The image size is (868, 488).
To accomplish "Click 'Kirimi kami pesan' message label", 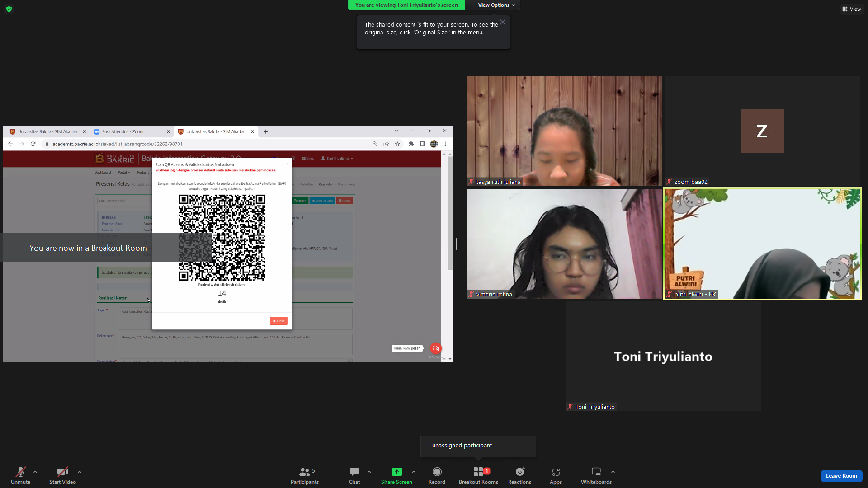I will pos(407,348).
